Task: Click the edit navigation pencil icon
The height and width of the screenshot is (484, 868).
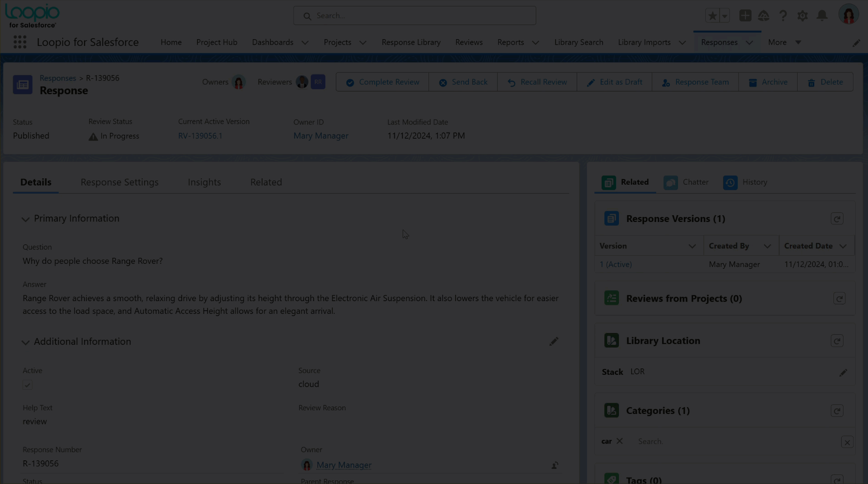Action: (x=856, y=43)
